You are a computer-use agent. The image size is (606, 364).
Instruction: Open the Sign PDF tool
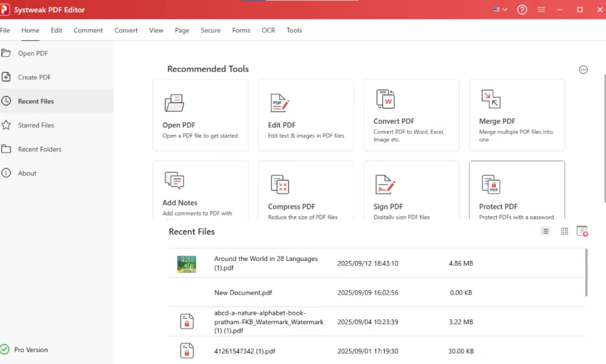coord(411,191)
